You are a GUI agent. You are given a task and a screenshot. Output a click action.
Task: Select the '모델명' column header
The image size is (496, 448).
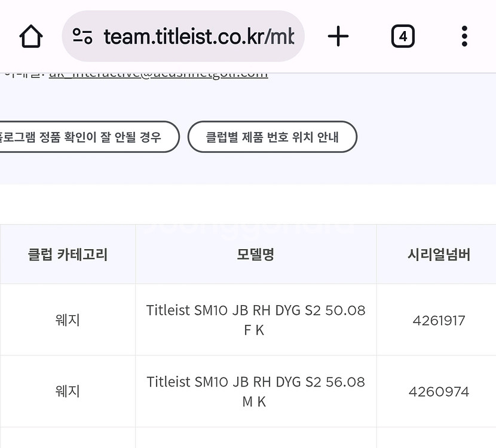(256, 254)
